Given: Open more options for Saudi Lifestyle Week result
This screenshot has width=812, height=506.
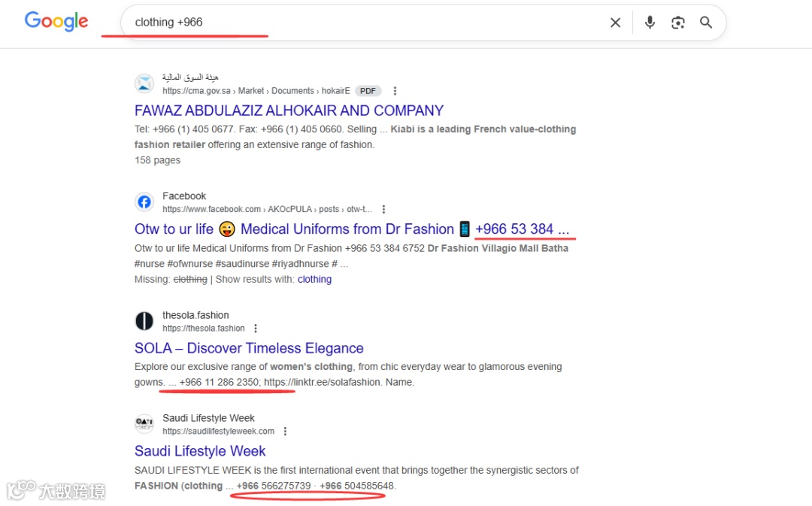Looking at the screenshot, I should pos(285,431).
